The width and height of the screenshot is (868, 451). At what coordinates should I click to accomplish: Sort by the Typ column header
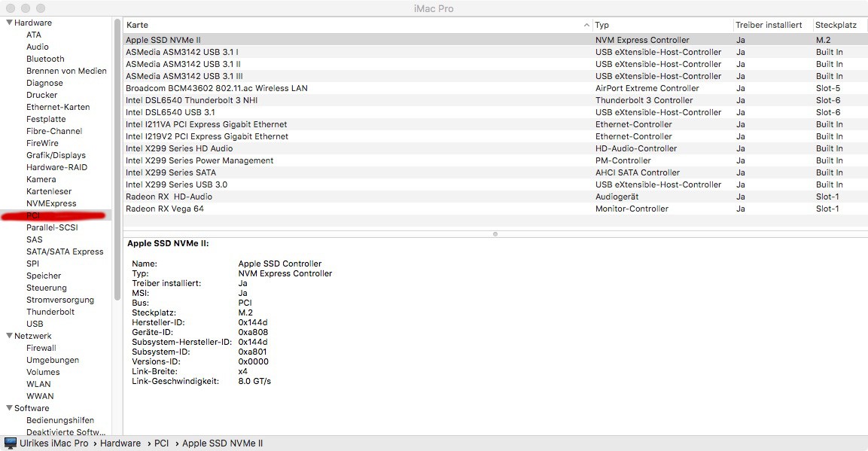pos(662,25)
